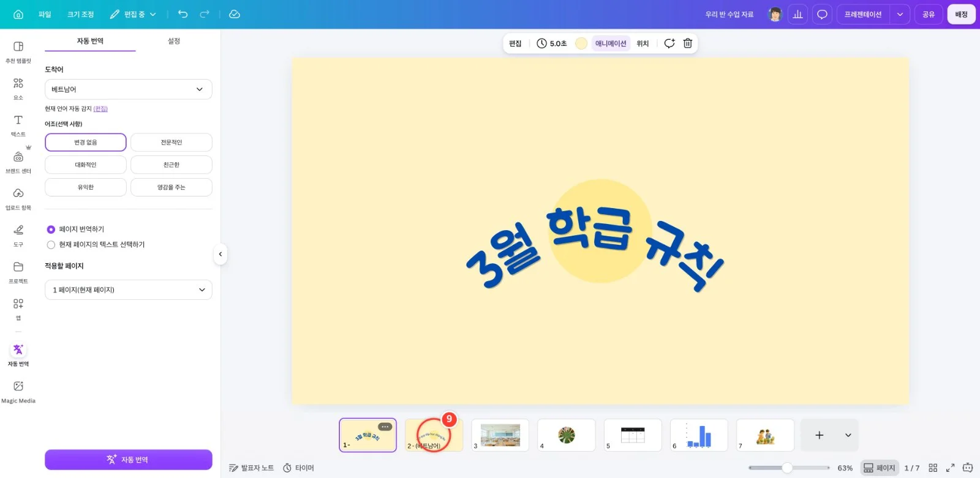This screenshot has width=980, height=478.
Task: Click the purple 자동 번역 button
Action: pos(129,460)
